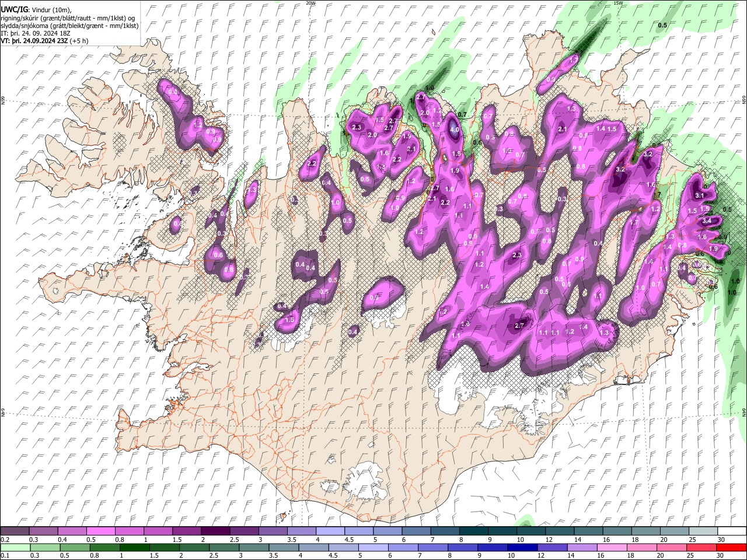Click the light pink swatch labeled 16 in the lower legend
This screenshot has height=560, width=747.
[x=613, y=548]
